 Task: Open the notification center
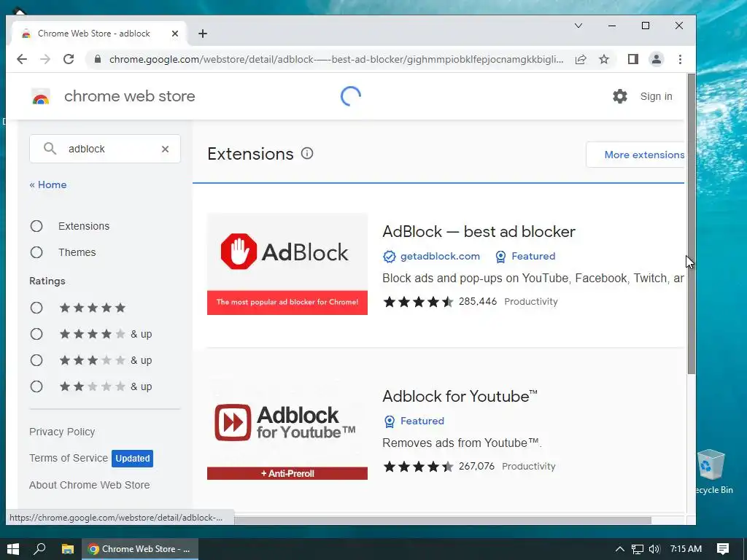point(723,548)
